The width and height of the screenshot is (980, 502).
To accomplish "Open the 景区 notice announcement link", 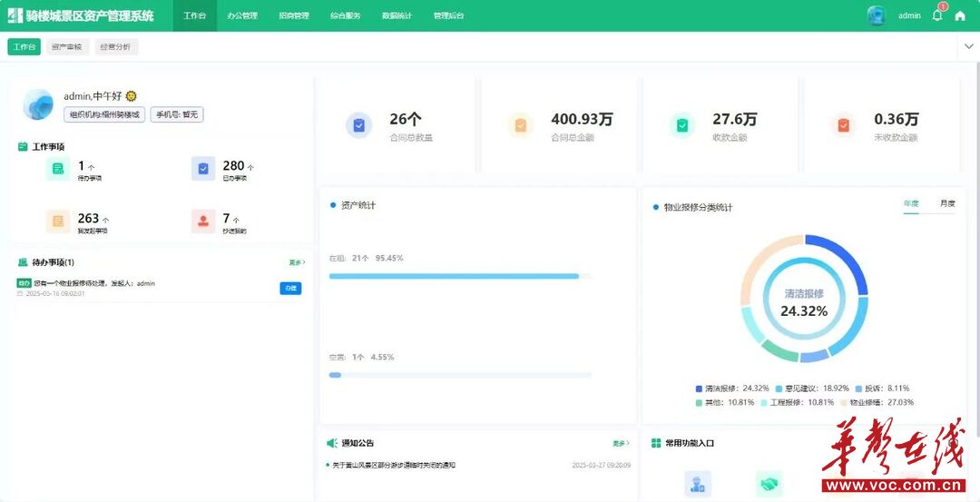I will click(x=394, y=465).
